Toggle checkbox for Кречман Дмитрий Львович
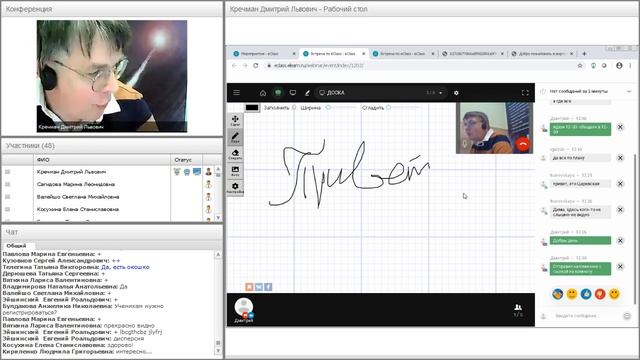640x360 pixels. point(7,172)
